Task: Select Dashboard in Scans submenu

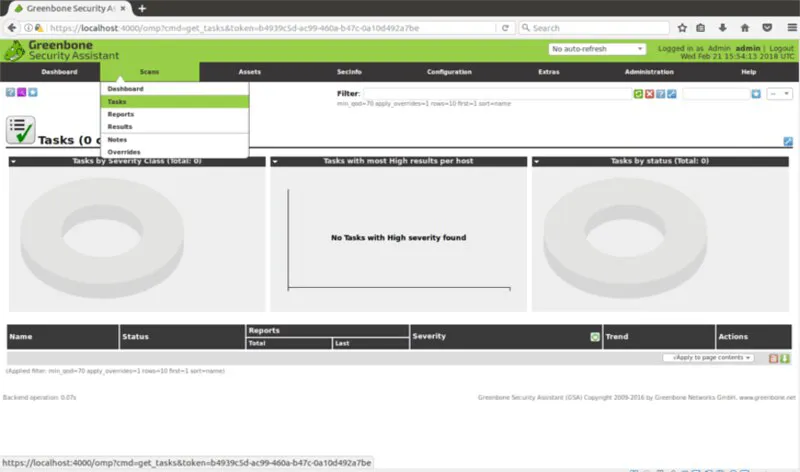Action: pyautogui.click(x=174, y=89)
